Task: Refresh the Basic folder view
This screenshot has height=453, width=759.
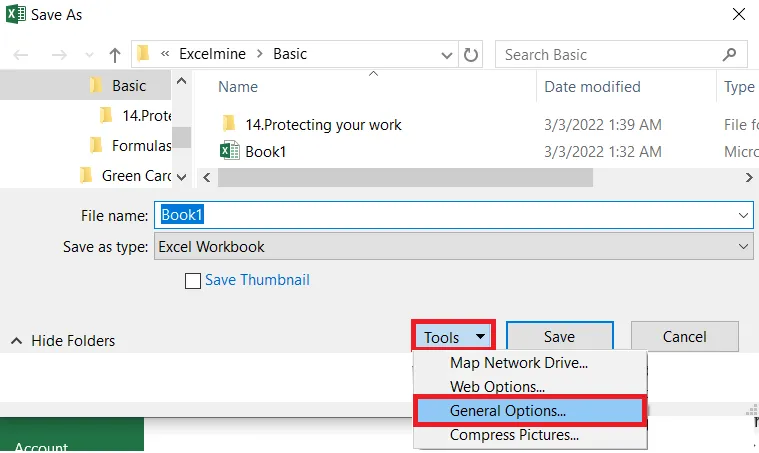Action: click(x=471, y=55)
